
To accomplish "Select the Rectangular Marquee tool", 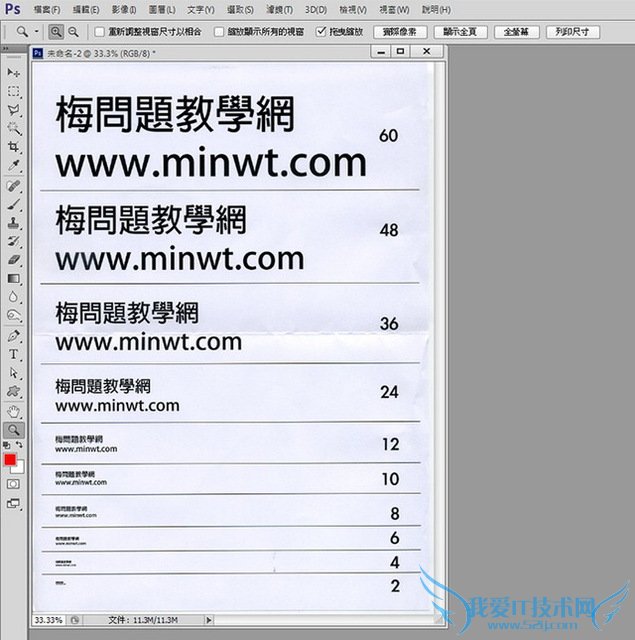I will point(13,91).
